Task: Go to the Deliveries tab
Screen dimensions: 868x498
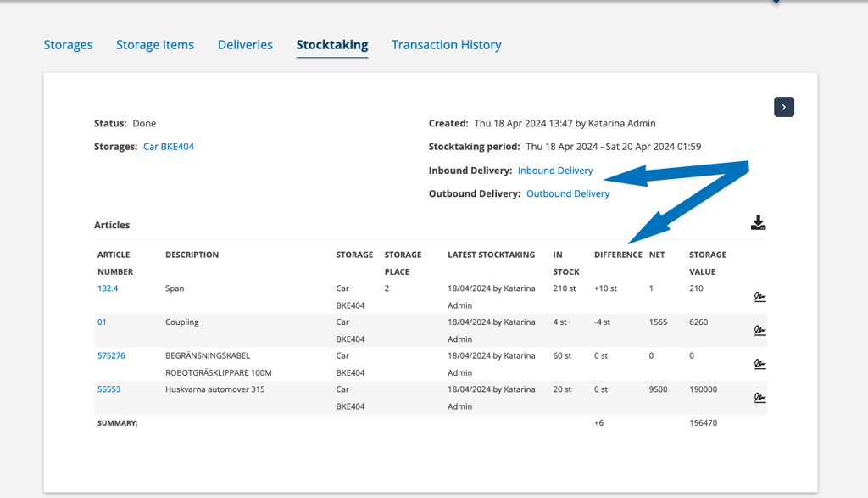Action: point(245,45)
